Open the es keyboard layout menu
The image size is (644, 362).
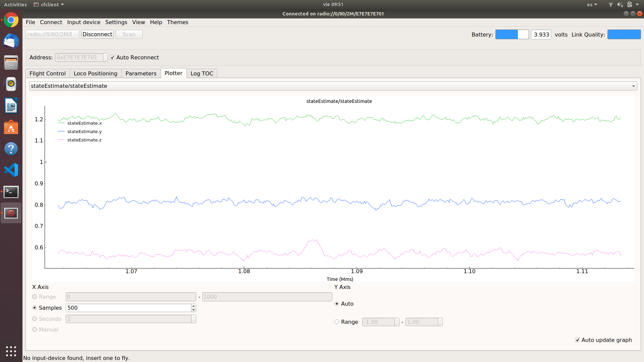coord(592,5)
